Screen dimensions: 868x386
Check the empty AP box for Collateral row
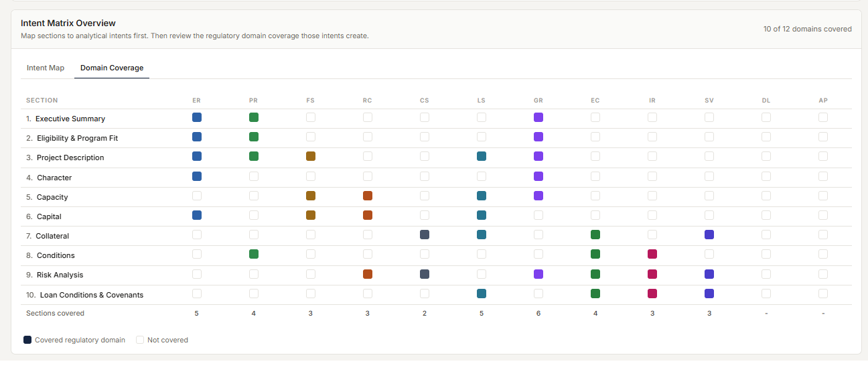click(823, 235)
